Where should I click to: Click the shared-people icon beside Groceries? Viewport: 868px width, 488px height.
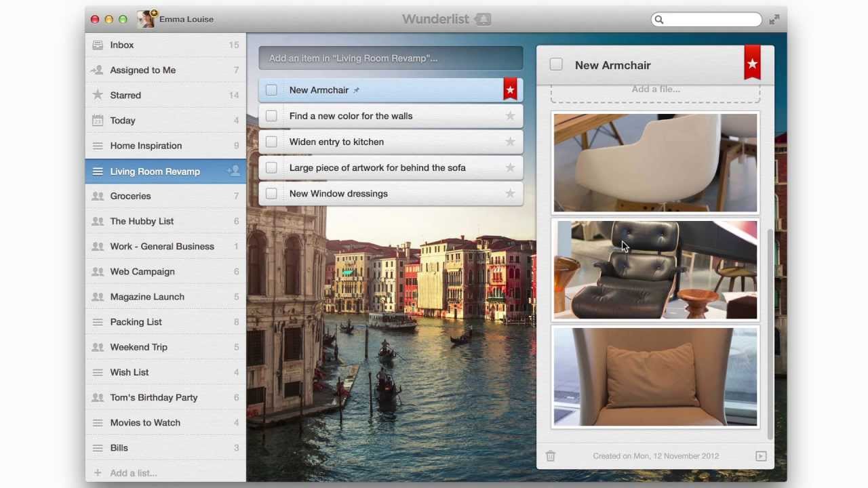coord(98,196)
